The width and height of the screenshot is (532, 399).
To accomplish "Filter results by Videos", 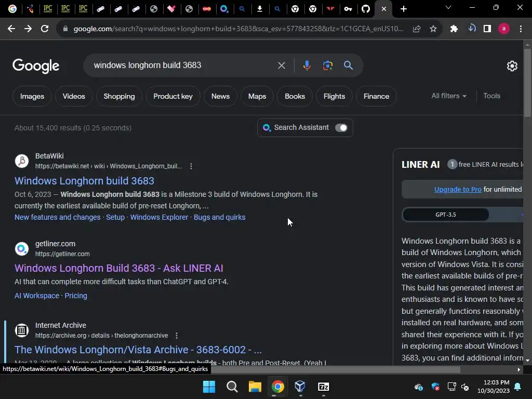I will point(74,96).
